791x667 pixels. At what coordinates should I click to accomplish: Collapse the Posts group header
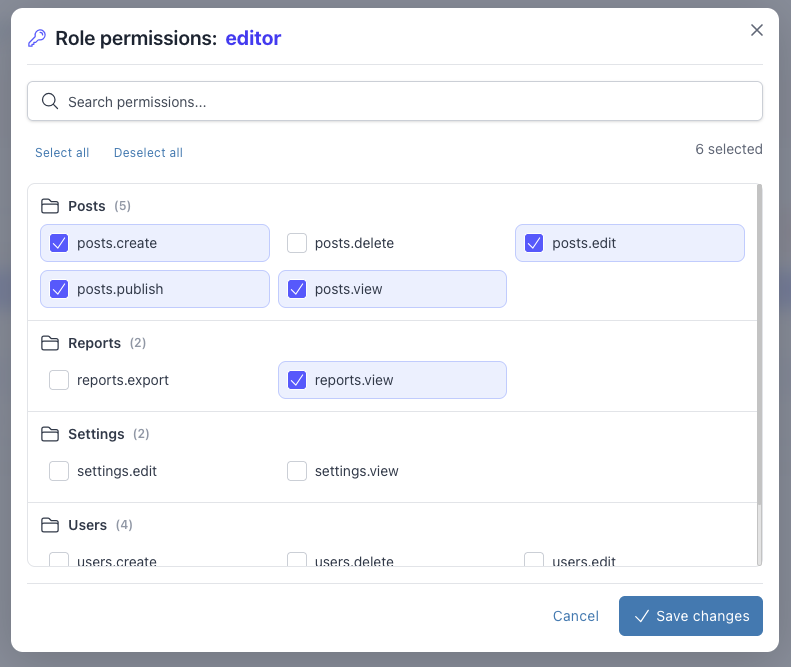pyautogui.click(x=87, y=206)
